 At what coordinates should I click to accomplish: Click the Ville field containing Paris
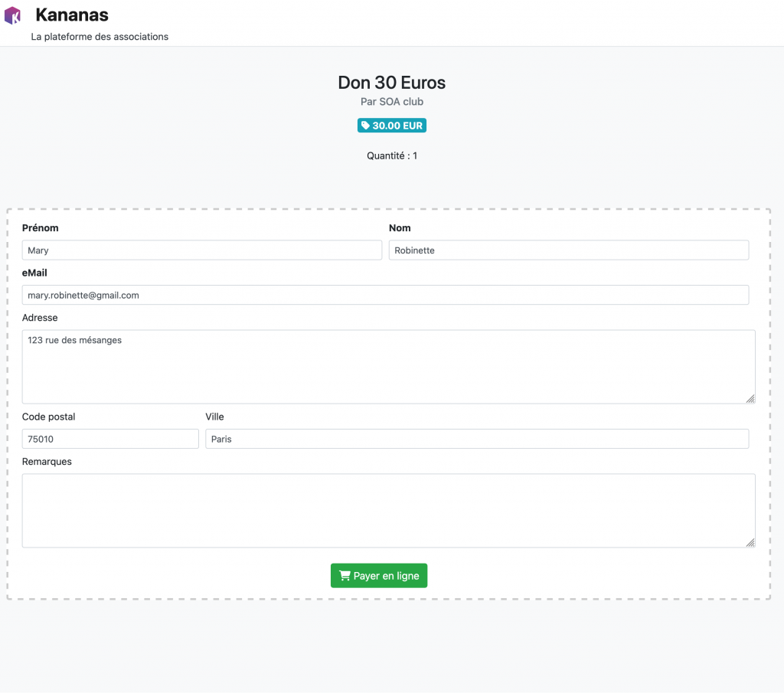pos(476,439)
